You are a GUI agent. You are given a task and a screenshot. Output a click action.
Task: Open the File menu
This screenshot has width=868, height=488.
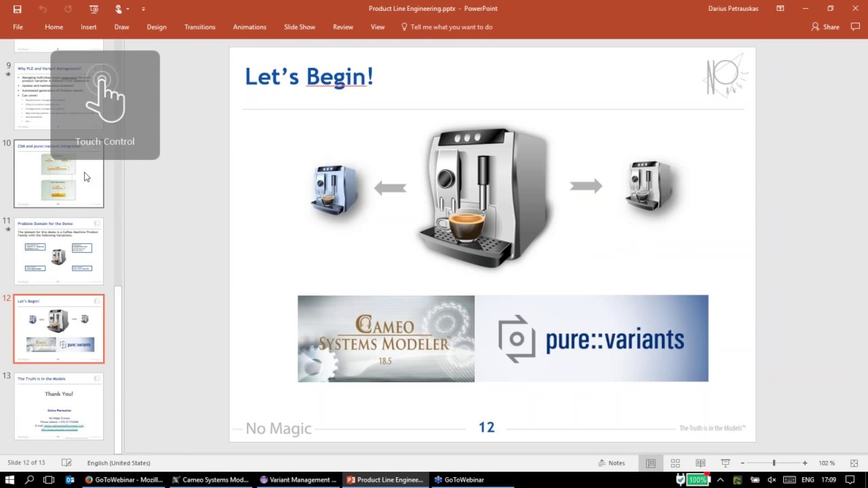pyautogui.click(x=18, y=27)
